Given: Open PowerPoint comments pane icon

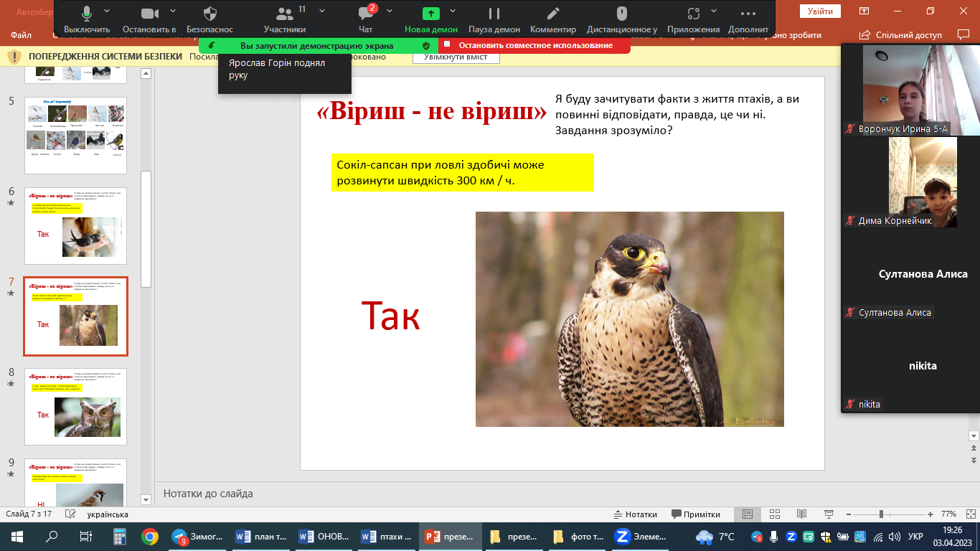Looking at the screenshot, I should click(x=963, y=34).
